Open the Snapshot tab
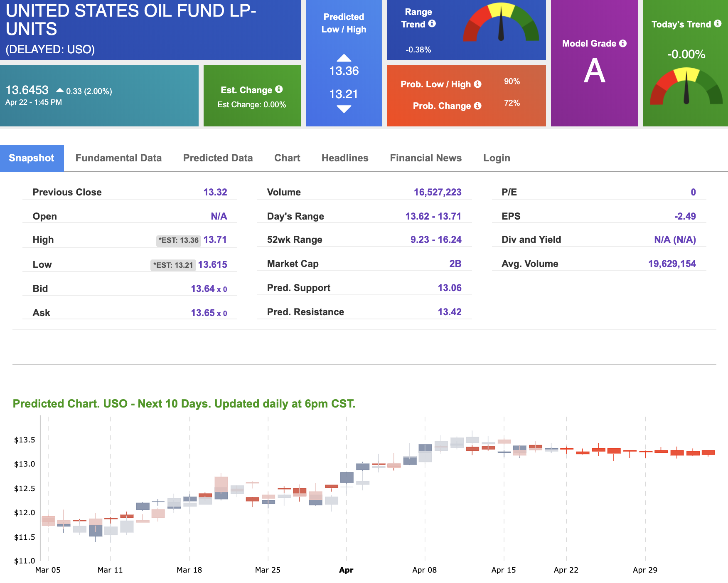Screen dimensions: 728x583 [32, 158]
